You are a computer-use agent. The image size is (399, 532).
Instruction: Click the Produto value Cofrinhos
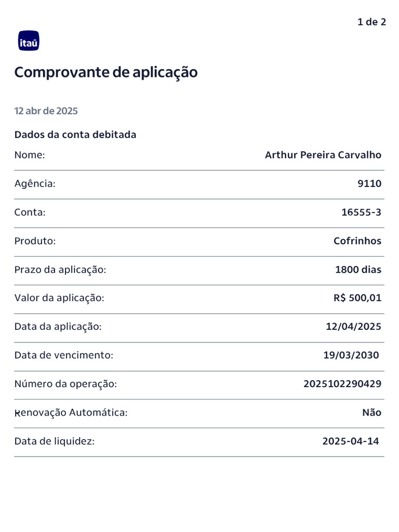357,241
